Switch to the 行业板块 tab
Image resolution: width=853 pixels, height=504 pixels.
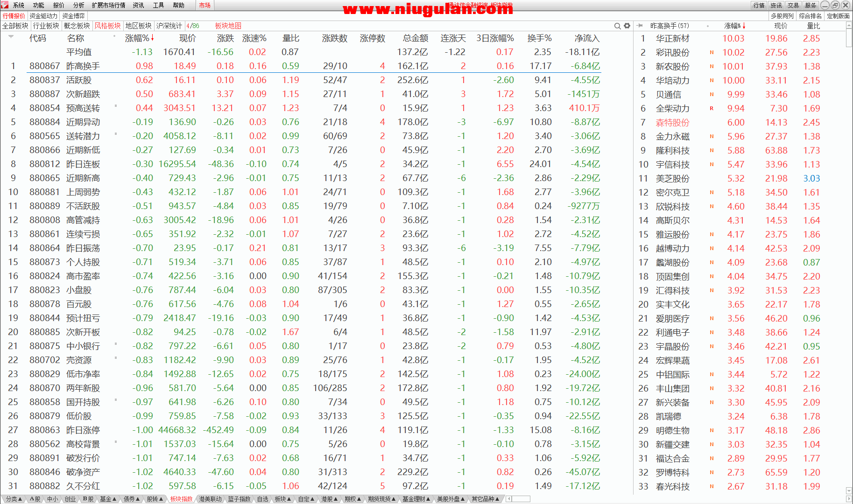(46, 26)
